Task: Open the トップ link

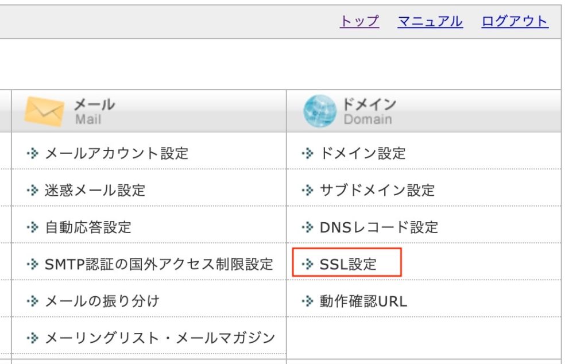Action: pyautogui.click(x=359, y=21)
